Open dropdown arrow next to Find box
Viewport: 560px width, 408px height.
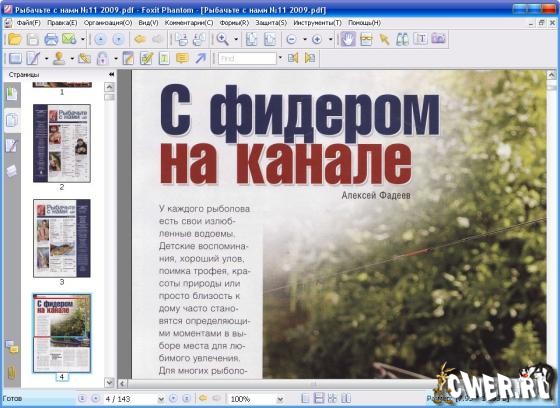pos(280,58)
